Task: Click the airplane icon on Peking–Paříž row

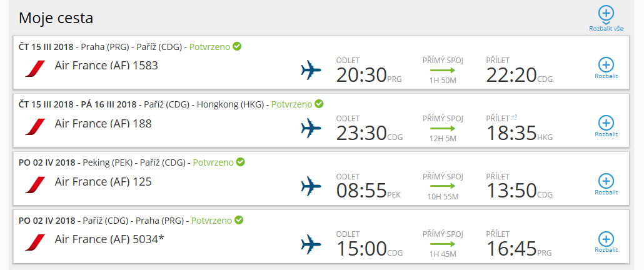Action: point(311,186)
